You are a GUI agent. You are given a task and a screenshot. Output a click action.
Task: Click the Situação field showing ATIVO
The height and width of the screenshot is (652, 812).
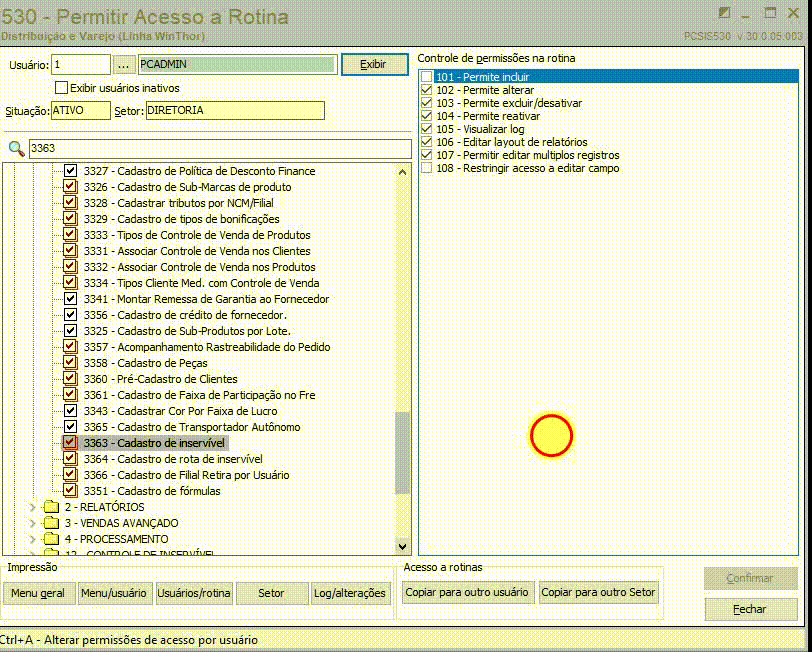[81, 110]
